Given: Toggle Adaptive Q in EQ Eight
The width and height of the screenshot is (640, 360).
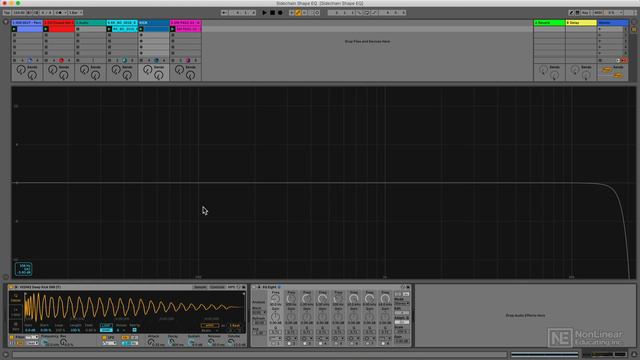Looking at the screenshot, I should (402, 322).
